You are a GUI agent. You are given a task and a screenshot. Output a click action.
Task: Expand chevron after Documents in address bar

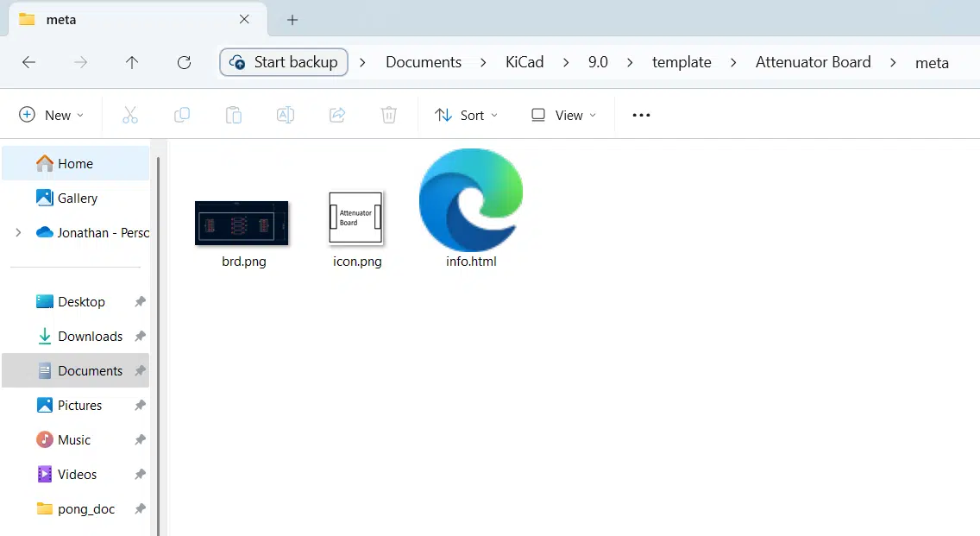(483, 62)
